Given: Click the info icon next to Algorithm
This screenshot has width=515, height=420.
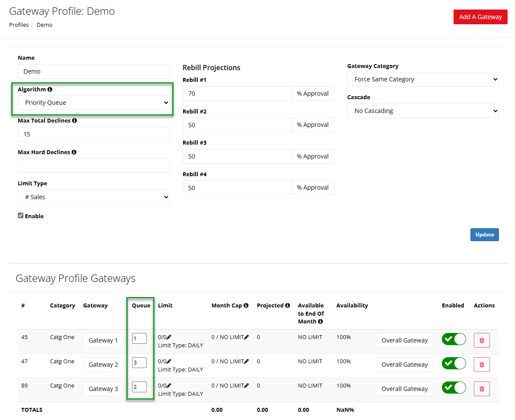Looking at the screenshot, I should [x=50, y=89].
